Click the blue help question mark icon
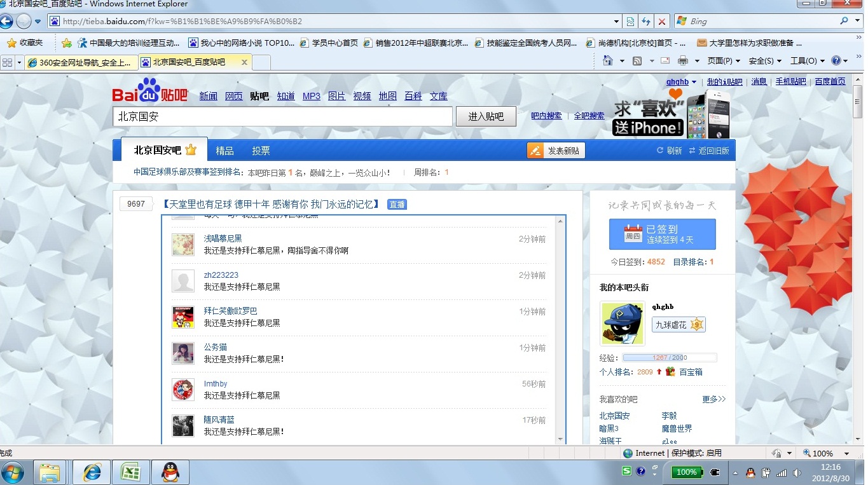 (x=837, y=61)
